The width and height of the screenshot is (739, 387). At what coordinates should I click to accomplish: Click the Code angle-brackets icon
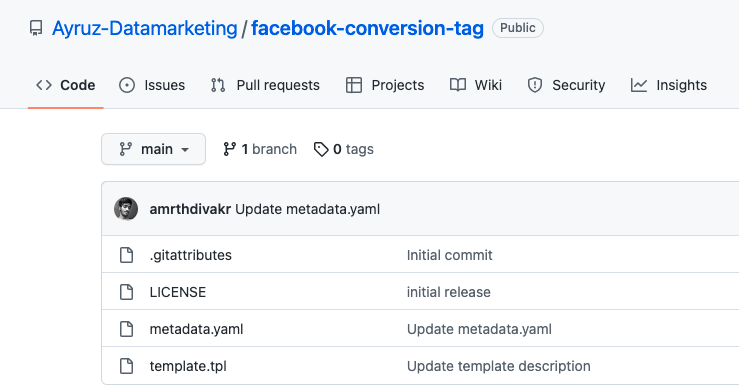pyautogui.click(x=44, y=85)
